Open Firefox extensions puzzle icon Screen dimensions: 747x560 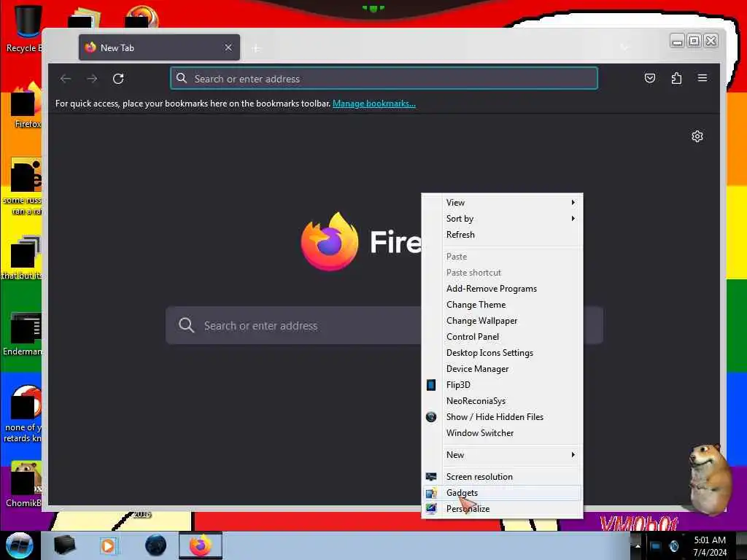tap(676, 78)
